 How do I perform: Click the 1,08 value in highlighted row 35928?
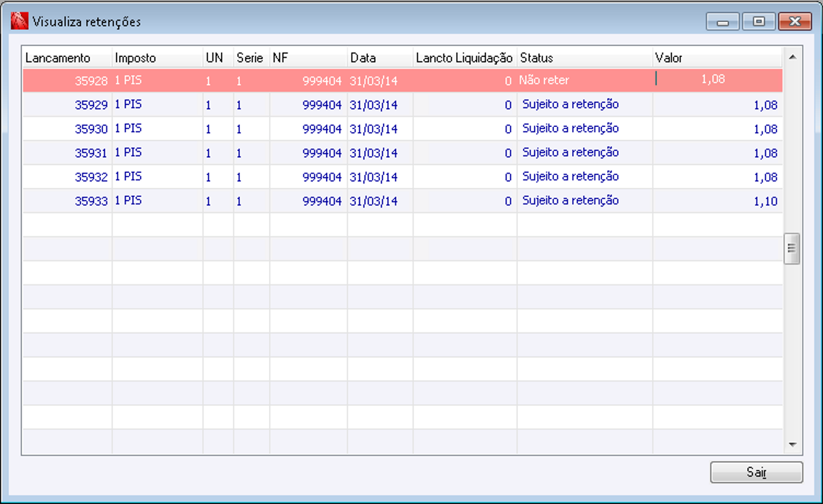(713, 80)
